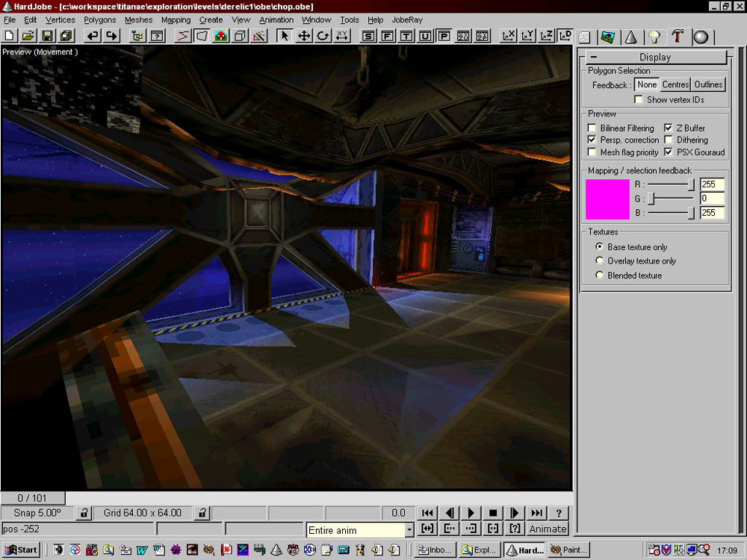Click the B value input field
This screenshot has width=747, height=560.
pyautogui.click(x=712, y=213)
